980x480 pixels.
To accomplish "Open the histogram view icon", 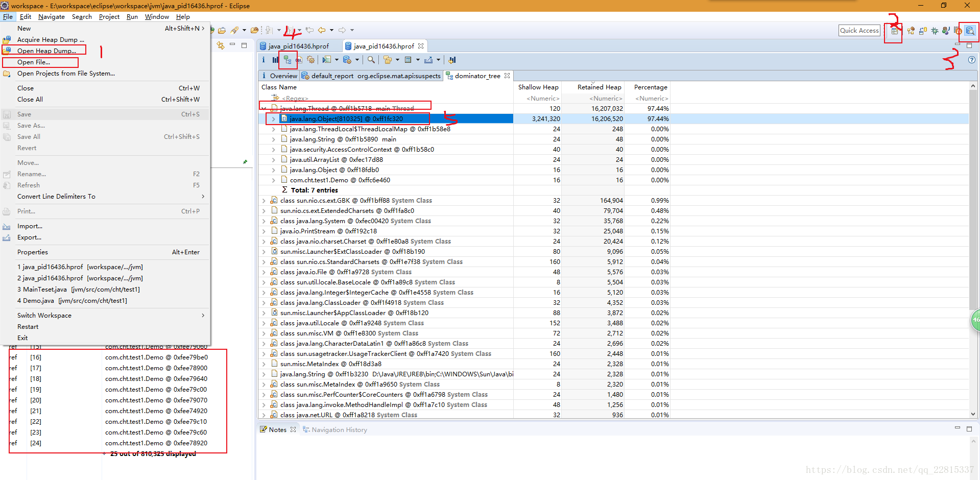I will tap(275, 60).
